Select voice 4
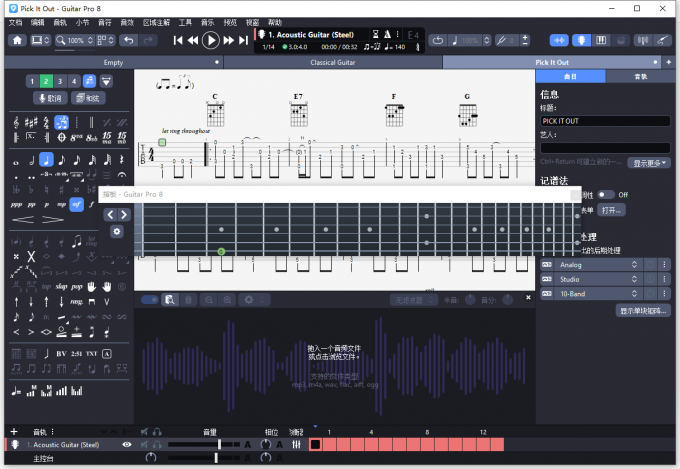The width and height of the screenshot is (680, 469). click(74, 81)
